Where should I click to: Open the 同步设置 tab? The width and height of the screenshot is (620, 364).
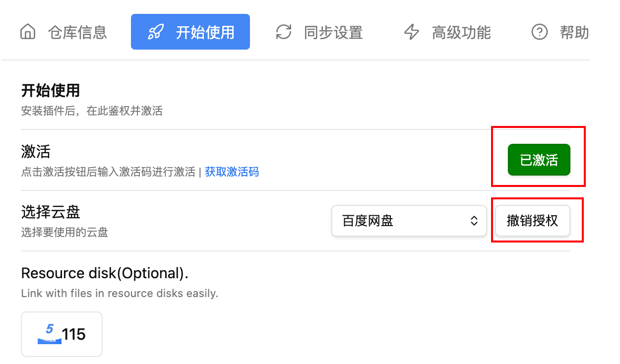[333, 33]
